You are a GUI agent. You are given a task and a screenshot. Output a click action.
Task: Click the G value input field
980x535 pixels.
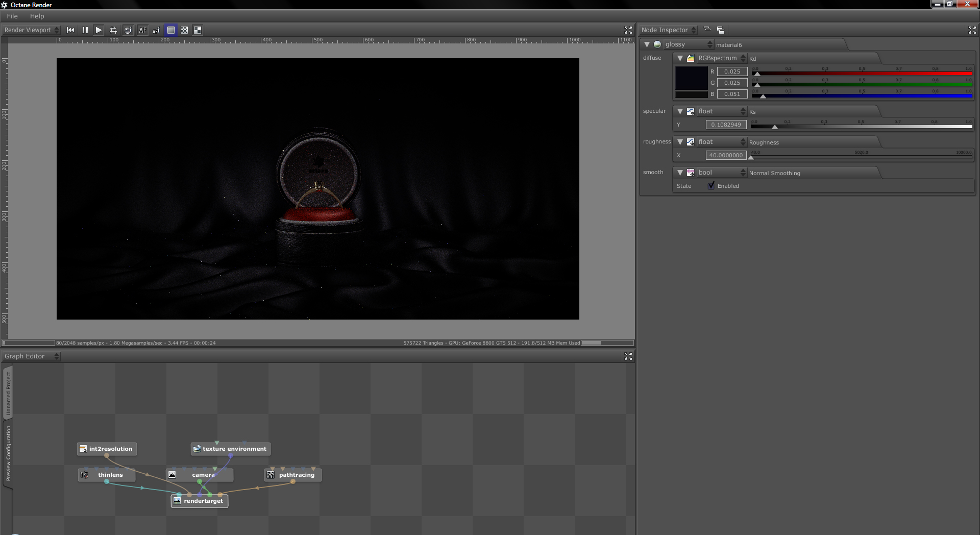pyautogui.click(x=732, y=83)
